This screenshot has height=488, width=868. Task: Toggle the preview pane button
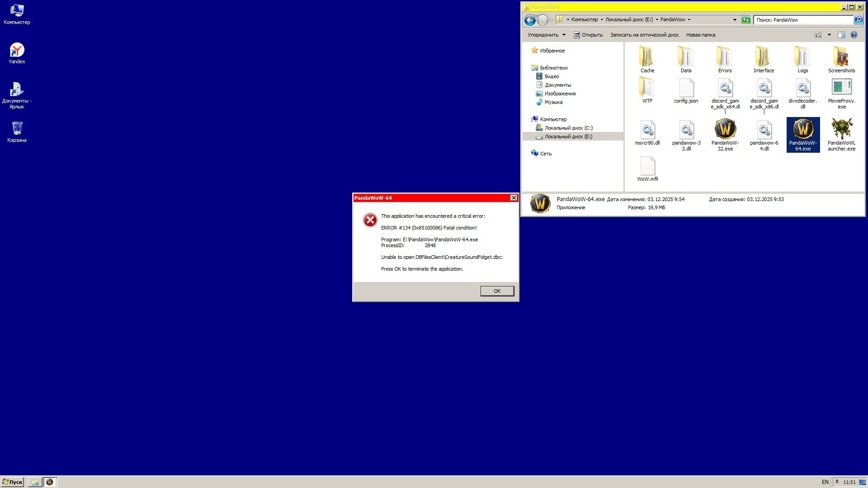click(x=841, y=35)
